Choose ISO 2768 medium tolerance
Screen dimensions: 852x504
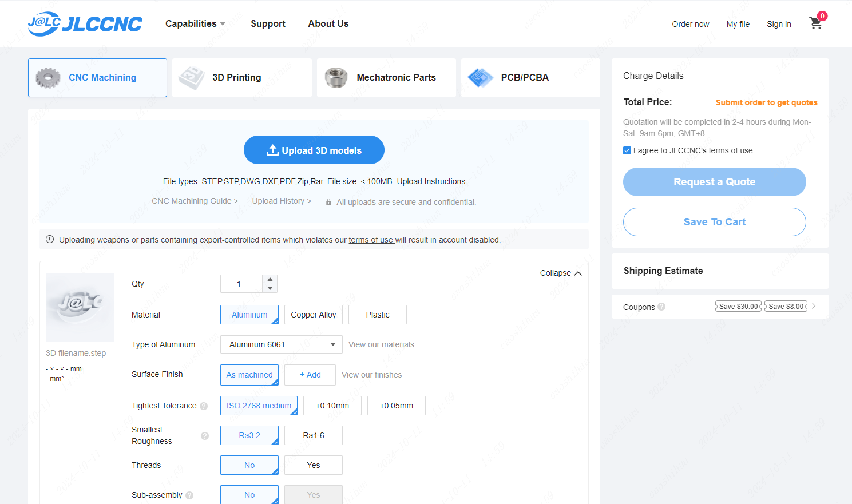coord(259,406)
